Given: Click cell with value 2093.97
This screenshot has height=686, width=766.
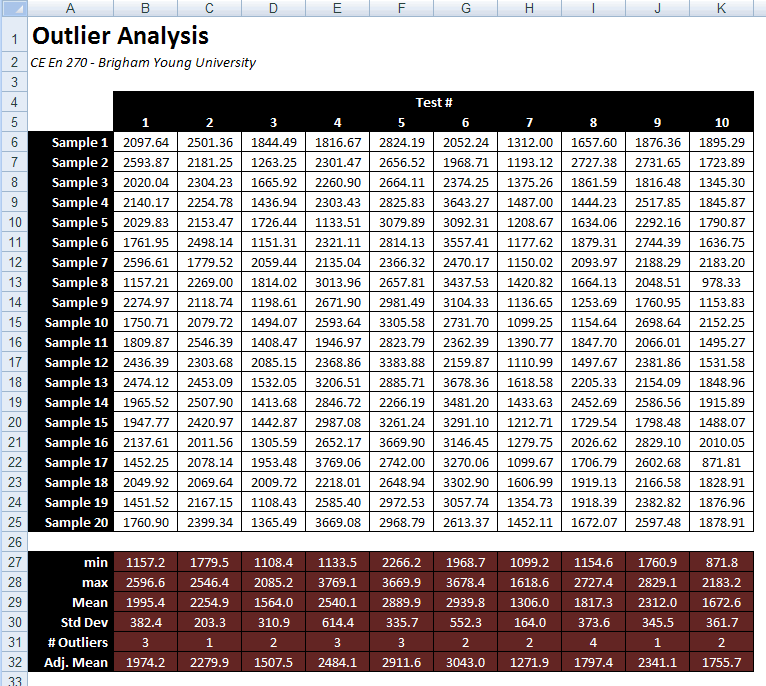Looking at the screenshot, I should click(594, 262).
